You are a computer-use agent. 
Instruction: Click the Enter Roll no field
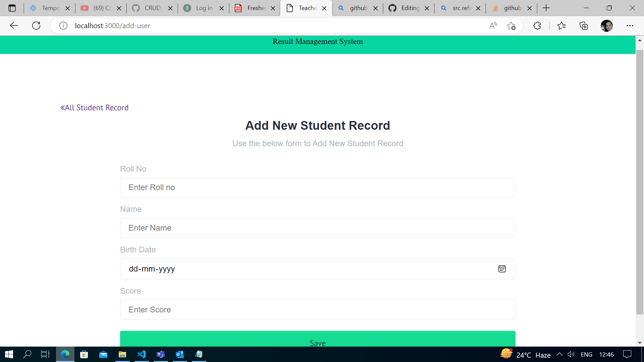pyautogui.click(x=318, y=187)
